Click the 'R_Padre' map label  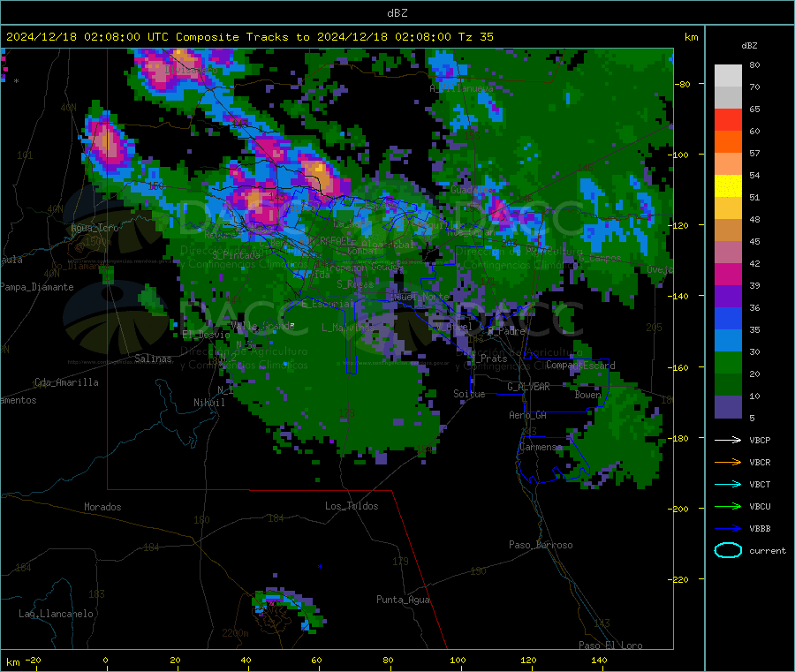[x=506, y=331]
